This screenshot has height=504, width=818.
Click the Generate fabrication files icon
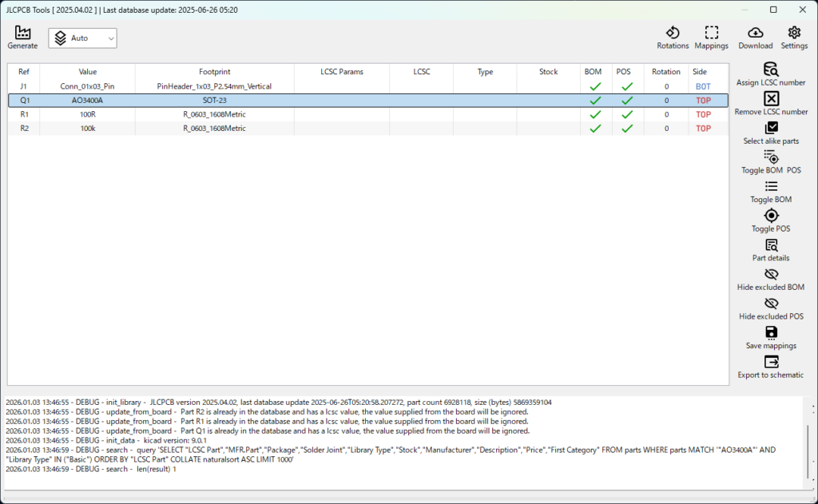pyautogui.click(x=22, y=34)
